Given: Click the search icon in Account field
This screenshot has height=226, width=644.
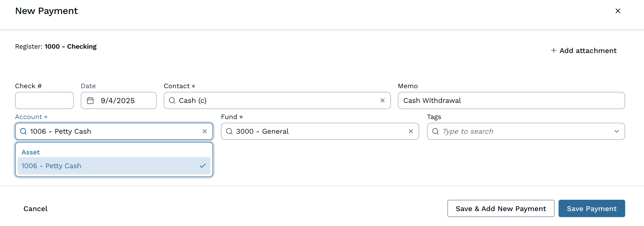Looking at the screenshot, I should 23,132.
